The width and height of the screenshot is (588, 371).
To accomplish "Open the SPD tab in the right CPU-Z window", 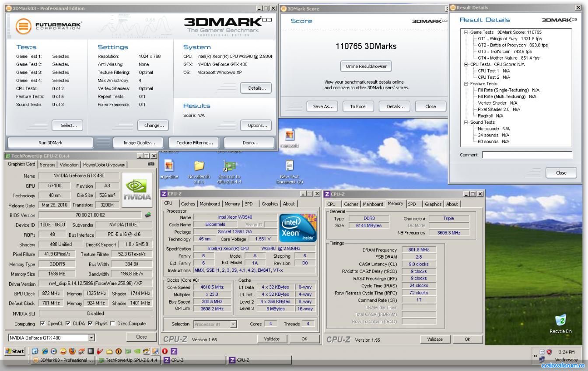I will pos(412,204).
